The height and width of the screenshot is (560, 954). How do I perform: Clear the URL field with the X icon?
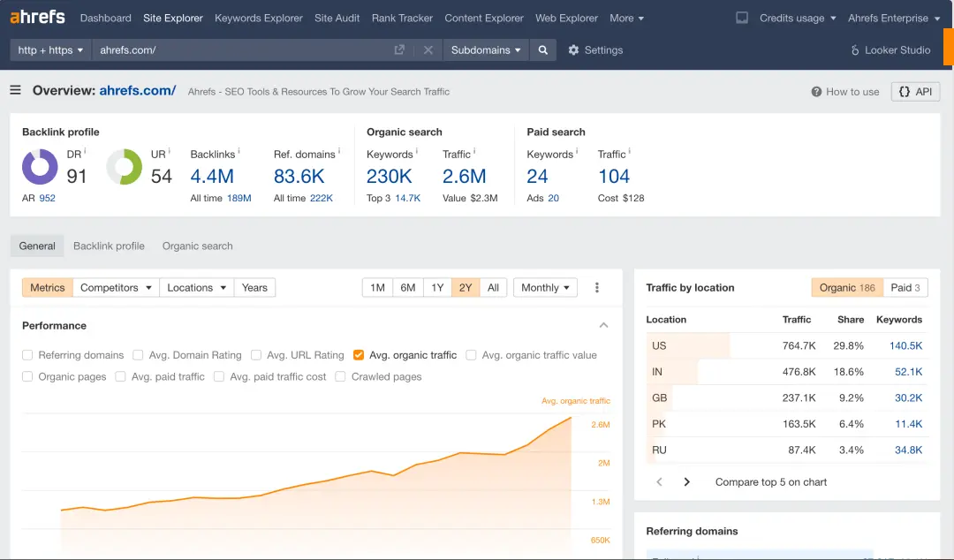coord(428,50)
